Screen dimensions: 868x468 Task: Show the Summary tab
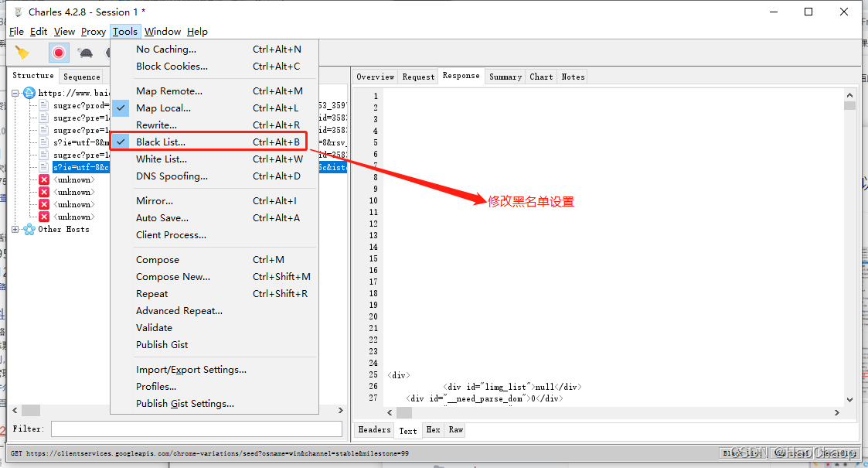click(x=505, y=77)
